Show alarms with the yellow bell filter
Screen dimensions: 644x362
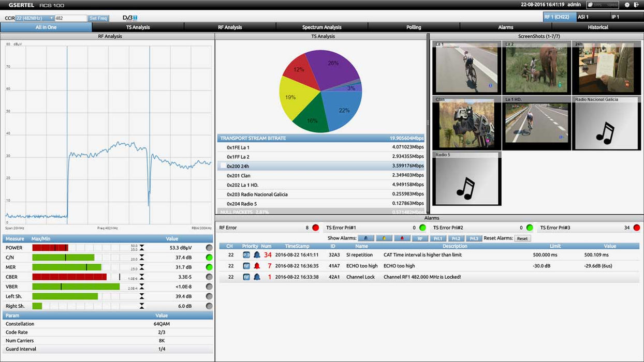click(384, 238)
